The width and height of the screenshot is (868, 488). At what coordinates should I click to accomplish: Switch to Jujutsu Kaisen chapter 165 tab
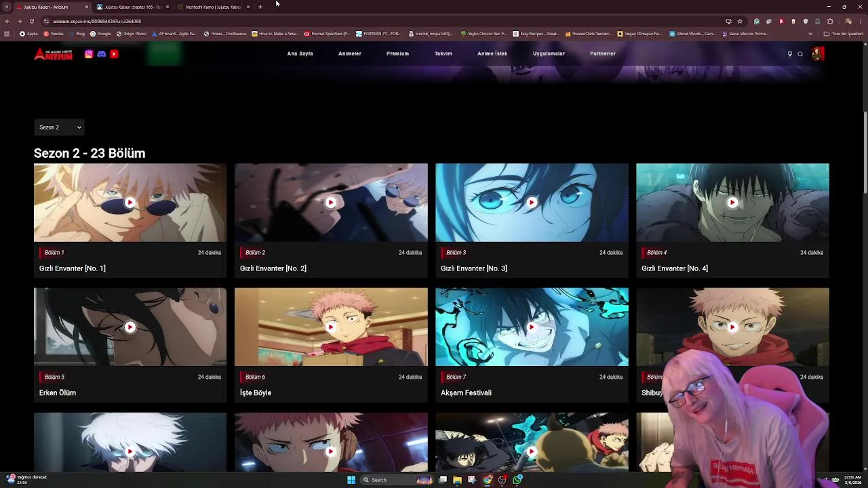click(x=132, y=7)
